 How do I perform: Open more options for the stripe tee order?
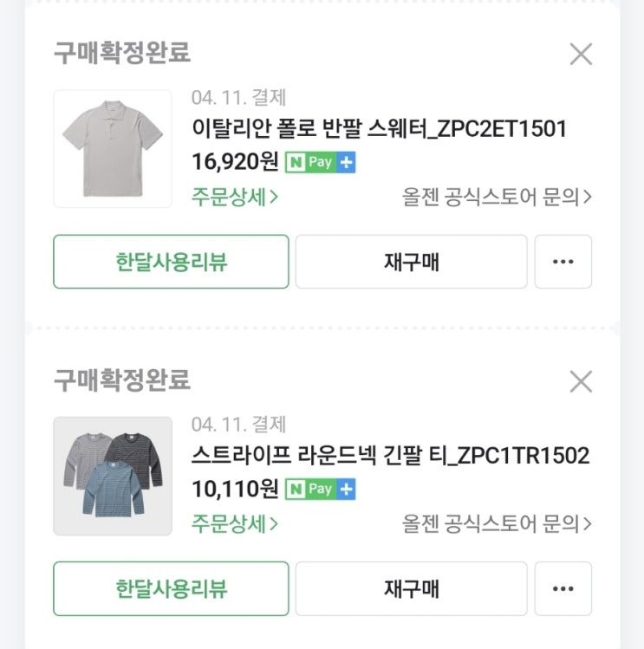click(x=563, y=589)
